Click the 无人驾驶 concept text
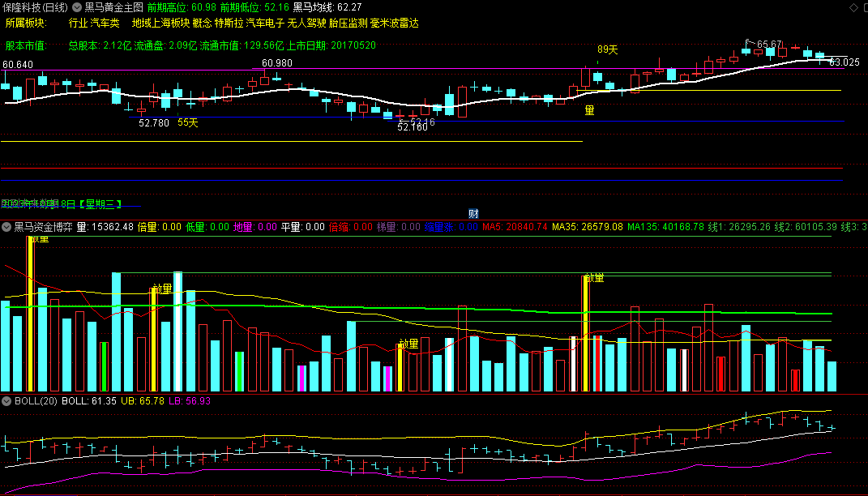 click(x=306, y=24)
